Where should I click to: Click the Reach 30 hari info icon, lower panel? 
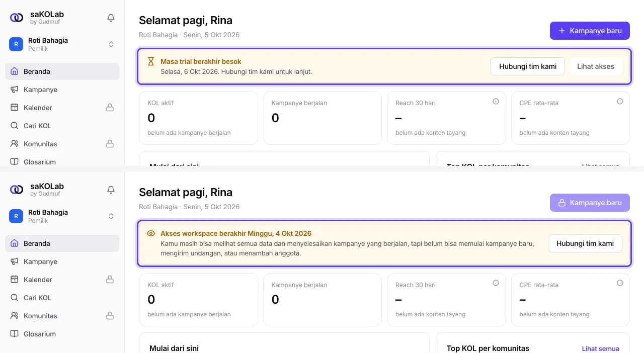click(496, 283)
